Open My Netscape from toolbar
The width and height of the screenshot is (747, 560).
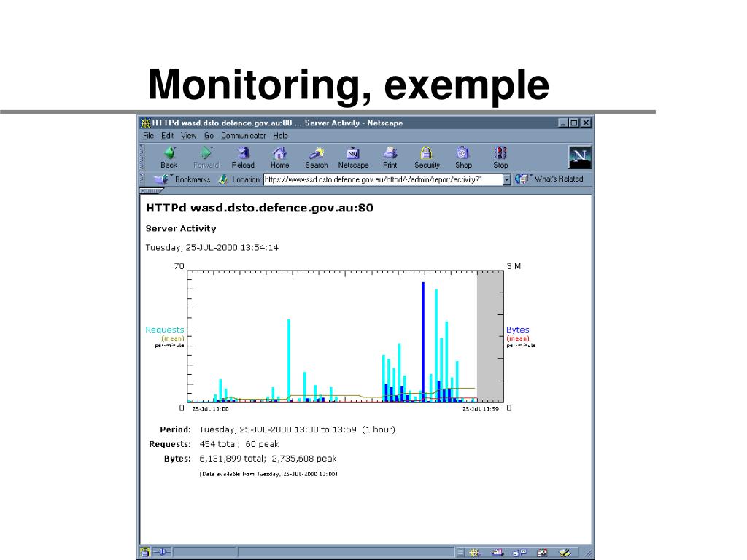tap(353, 157)
